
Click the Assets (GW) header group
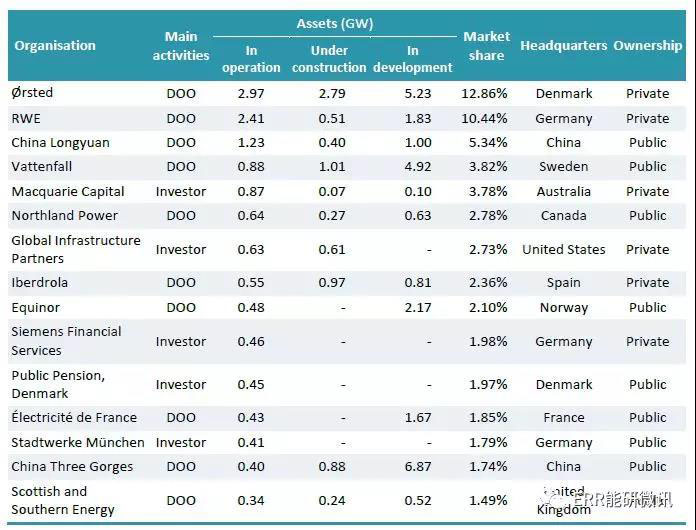click(331, 22)
